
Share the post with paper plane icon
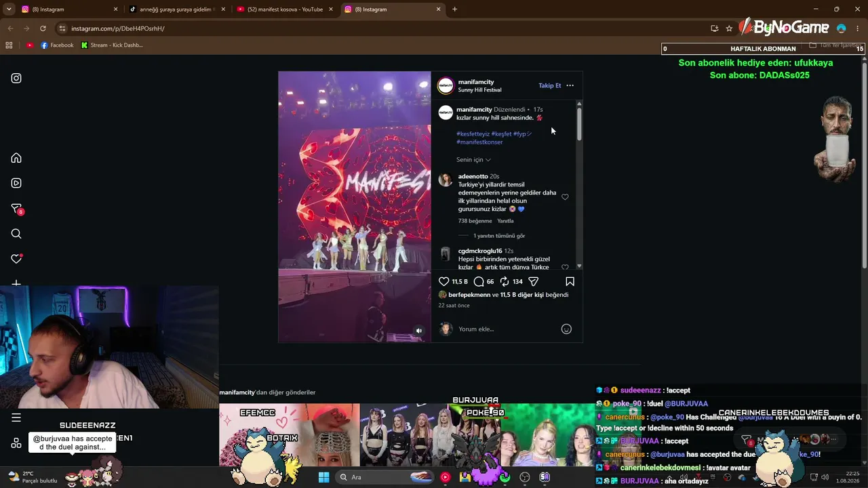[534, 281]
